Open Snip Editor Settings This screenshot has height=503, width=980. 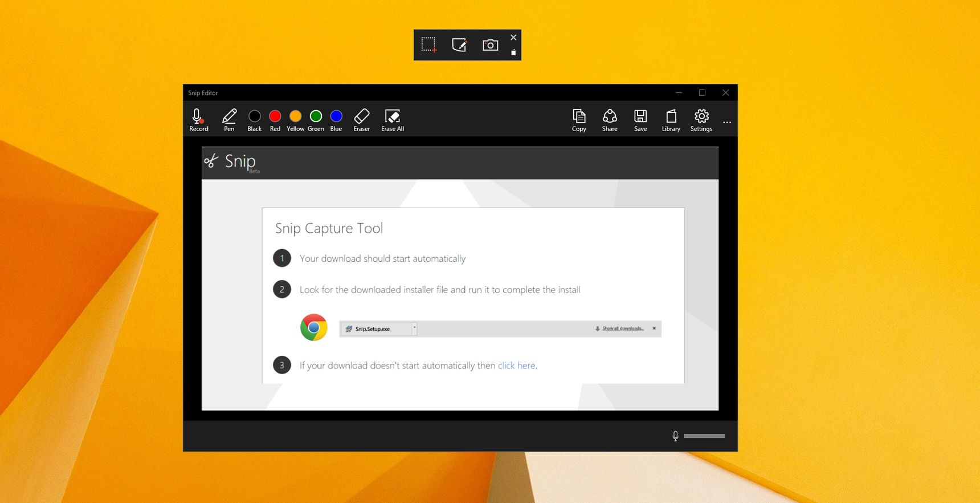701,120
